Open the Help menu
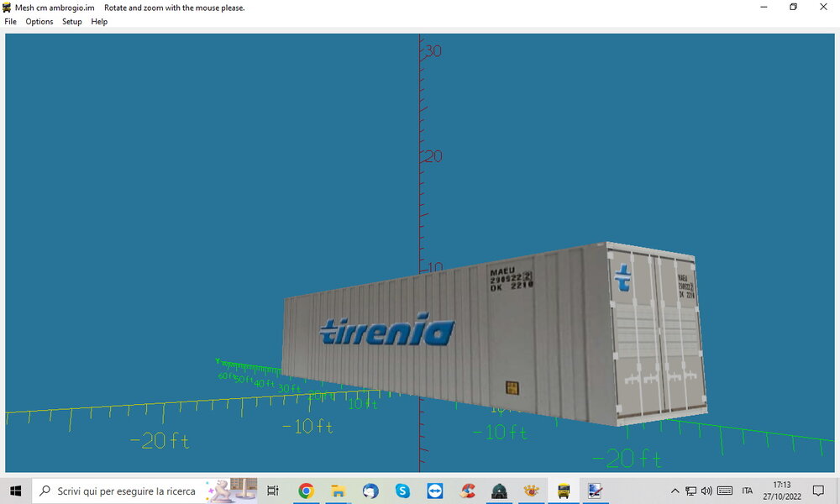The height and width of the screenshot is (504, 840). coord(99,22)
